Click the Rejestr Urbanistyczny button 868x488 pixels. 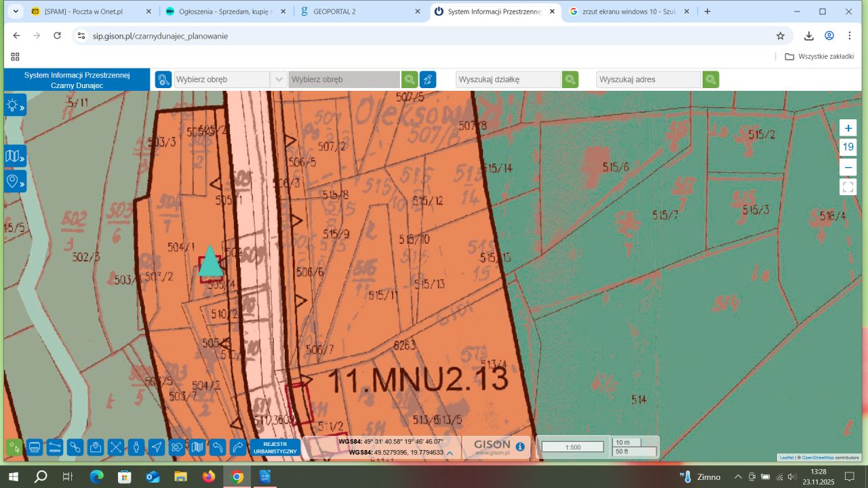click(x=275, y=447)
